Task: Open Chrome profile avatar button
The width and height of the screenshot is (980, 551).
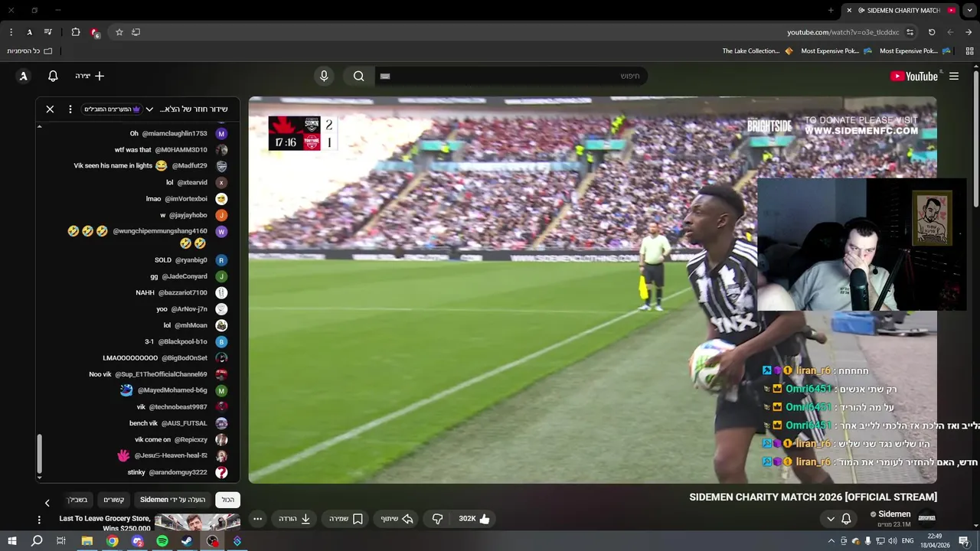Action: tap(29, 32)
